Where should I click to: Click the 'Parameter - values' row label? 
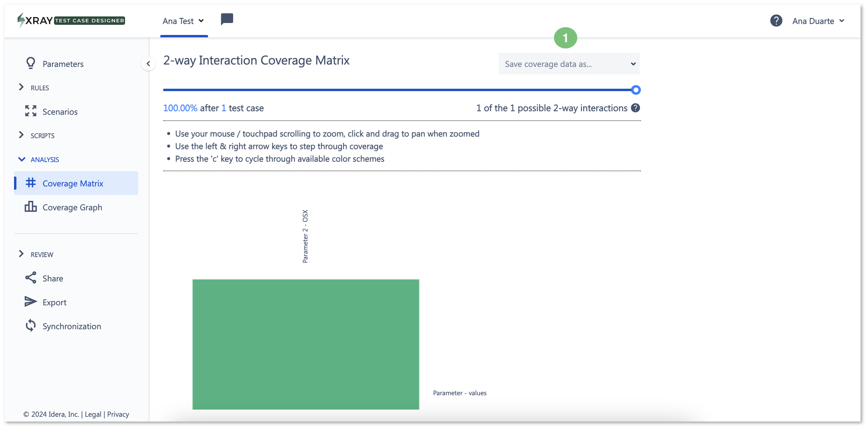pos(460,393)
